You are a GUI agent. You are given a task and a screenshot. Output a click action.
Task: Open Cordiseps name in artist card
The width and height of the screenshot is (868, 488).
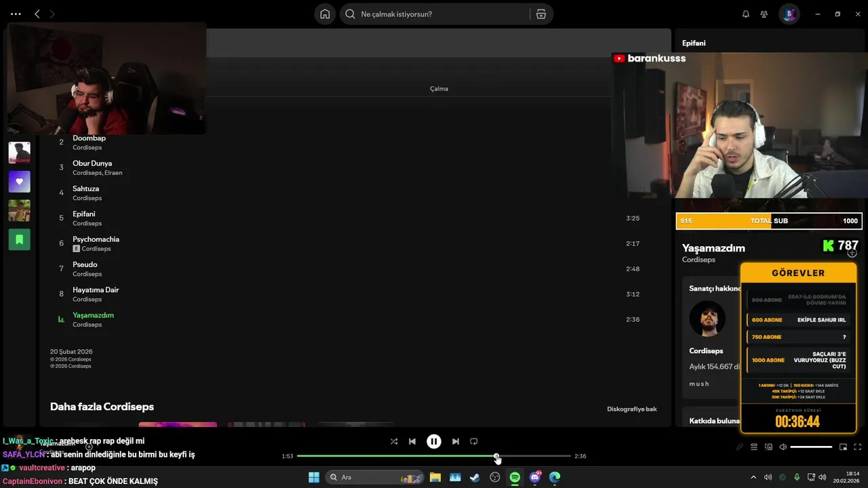point(706,351)
